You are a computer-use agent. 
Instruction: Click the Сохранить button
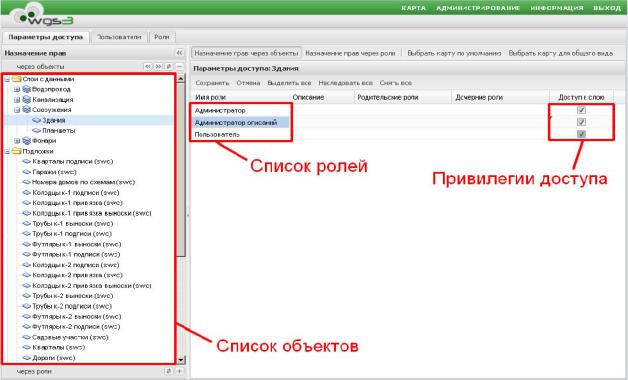click(x=212, y=83)
